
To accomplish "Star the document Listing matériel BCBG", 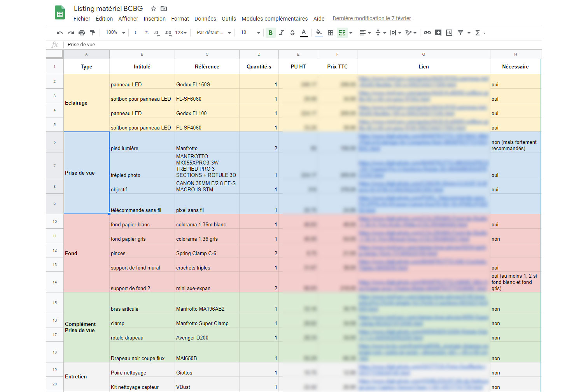I will pyautogui.click(x=154, y=9).
